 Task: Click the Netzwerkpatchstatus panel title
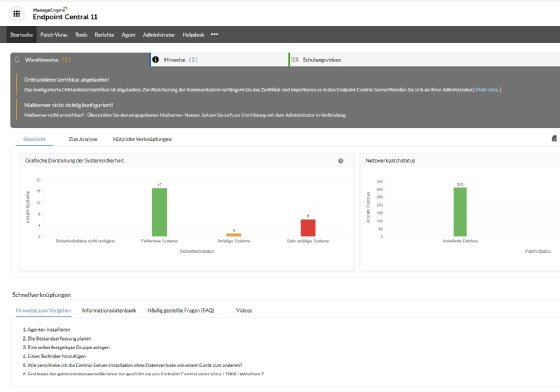(x=390, y=161)
